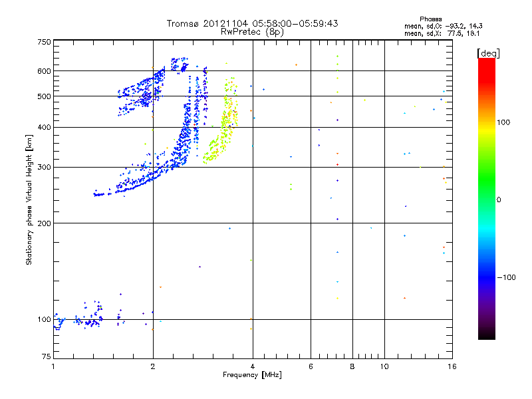Click the "mean, sd,O: -93.2, 14.3" line
The height and width of the screenshot is (399, 532).
[x=443, y=26]
